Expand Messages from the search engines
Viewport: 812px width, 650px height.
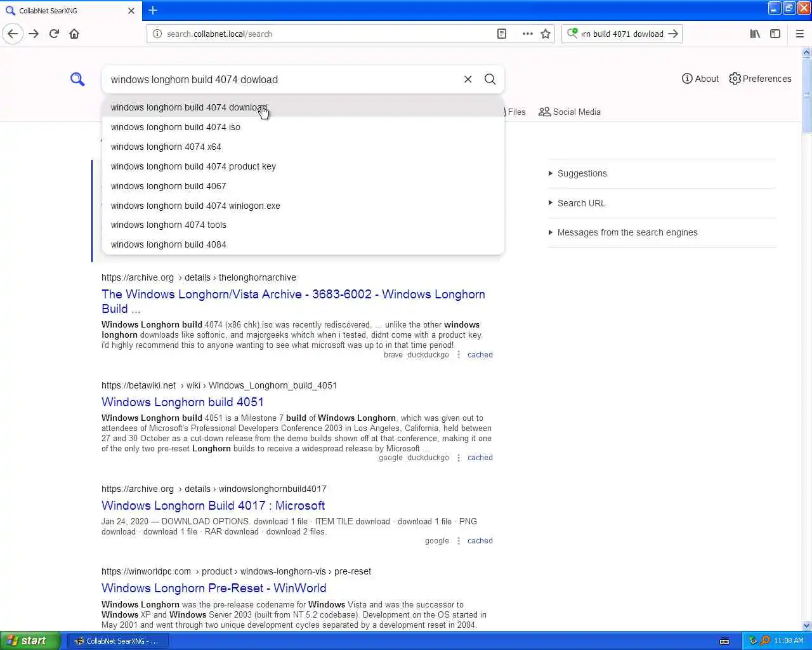point(662,232)
